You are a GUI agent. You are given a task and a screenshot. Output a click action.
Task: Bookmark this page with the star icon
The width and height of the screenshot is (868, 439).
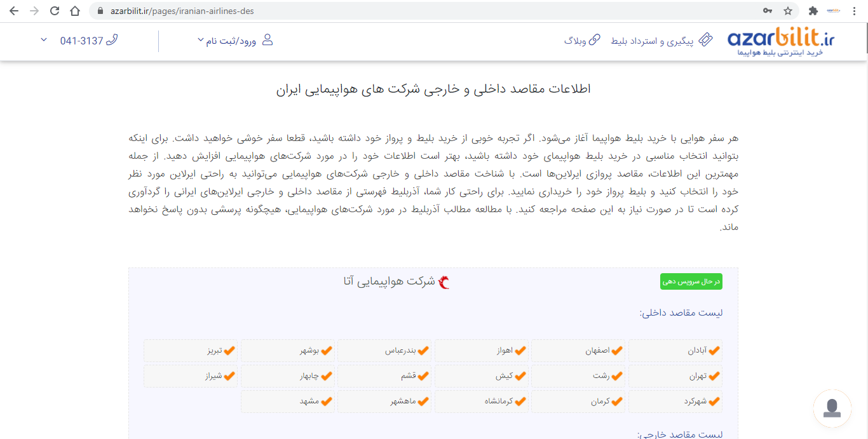(x=788, y=11)
